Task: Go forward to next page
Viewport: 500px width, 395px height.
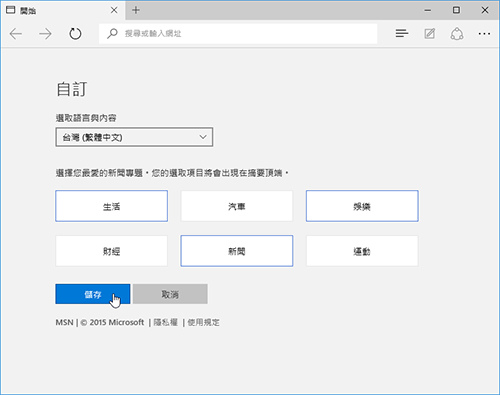Action: tap(45, 34)
